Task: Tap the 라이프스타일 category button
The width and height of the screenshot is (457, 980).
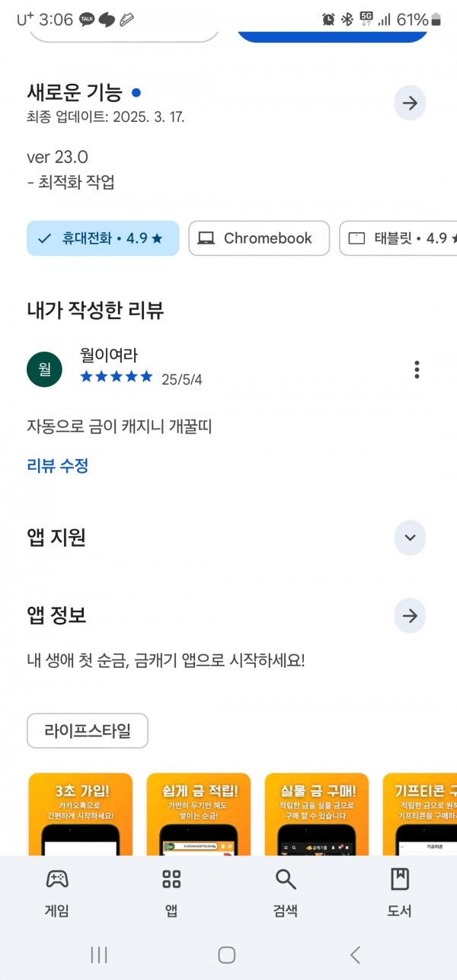Action: pos(88,731)
